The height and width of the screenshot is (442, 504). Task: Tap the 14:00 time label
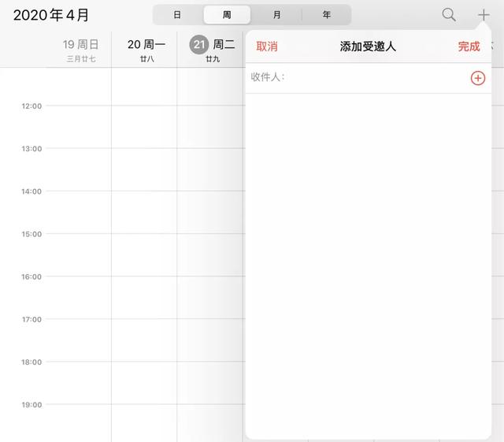[x=31, y=191]
